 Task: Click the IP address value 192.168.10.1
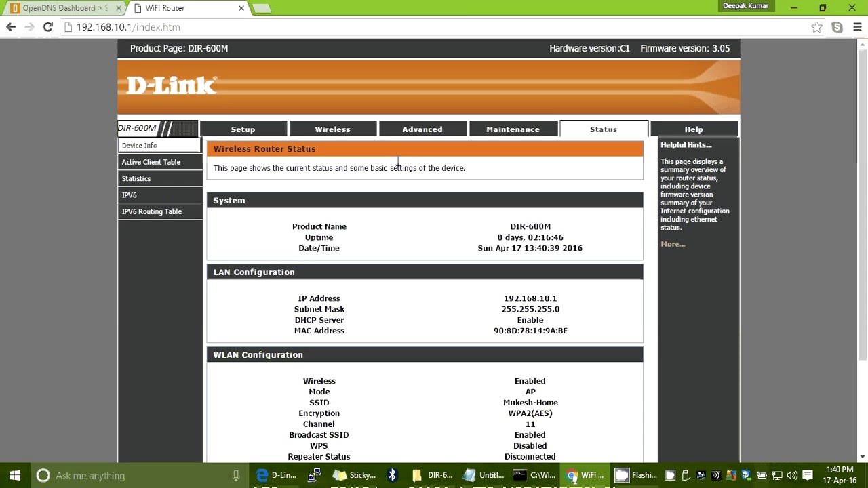530,298
